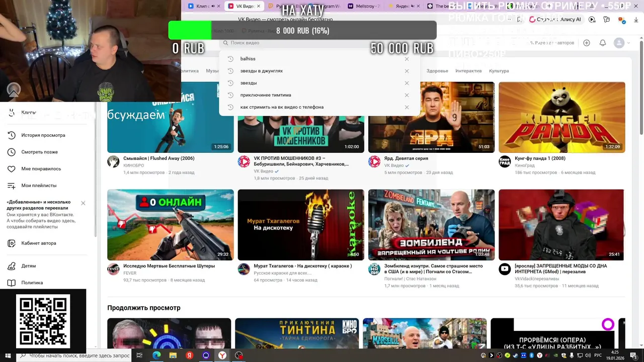Open File Explorer from the taskbar

(173, 355)
